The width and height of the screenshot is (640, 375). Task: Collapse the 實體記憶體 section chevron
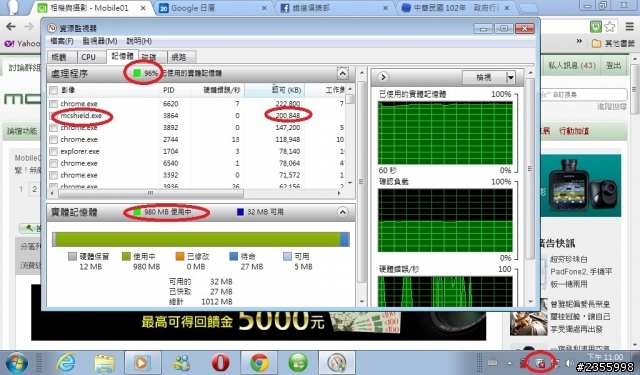(x=342, y=212)
